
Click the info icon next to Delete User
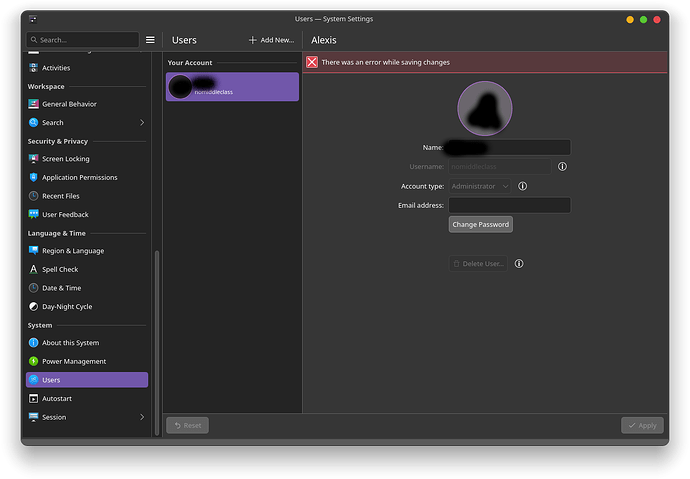point(519,263)
